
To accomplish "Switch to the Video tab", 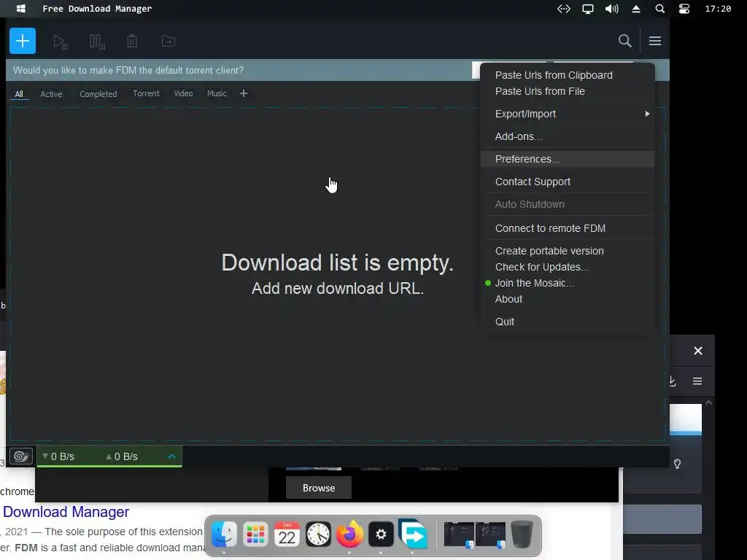I will point(183,93).
